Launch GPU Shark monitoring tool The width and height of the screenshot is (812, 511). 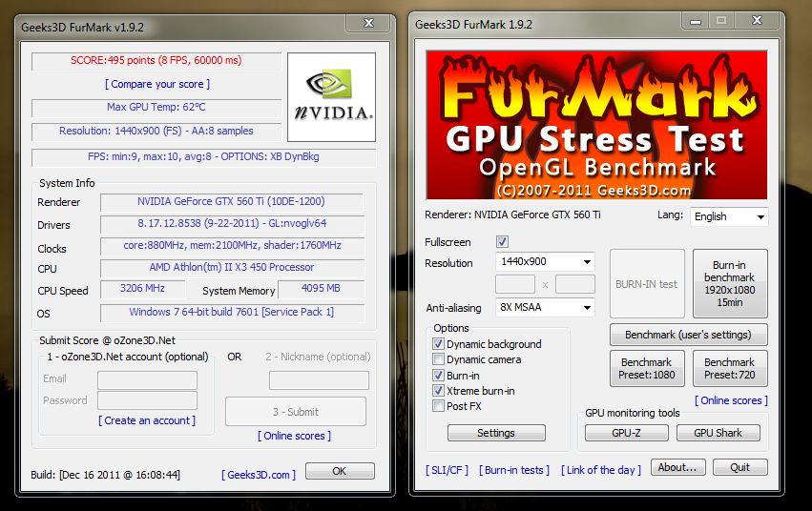[718, 433]
